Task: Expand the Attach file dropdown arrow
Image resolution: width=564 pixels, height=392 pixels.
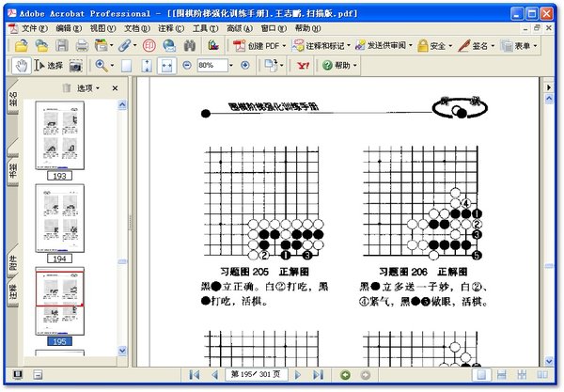Action: point(134,46)
